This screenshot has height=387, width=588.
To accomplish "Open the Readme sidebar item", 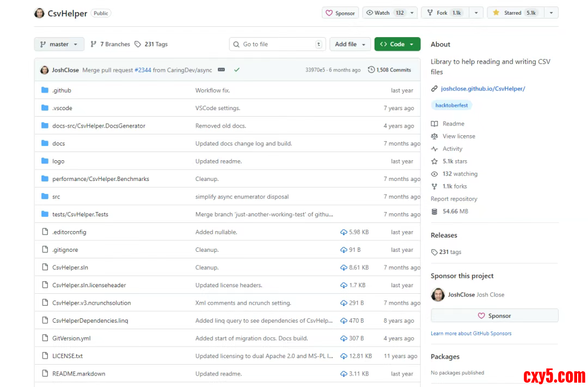I will [453, 124].
